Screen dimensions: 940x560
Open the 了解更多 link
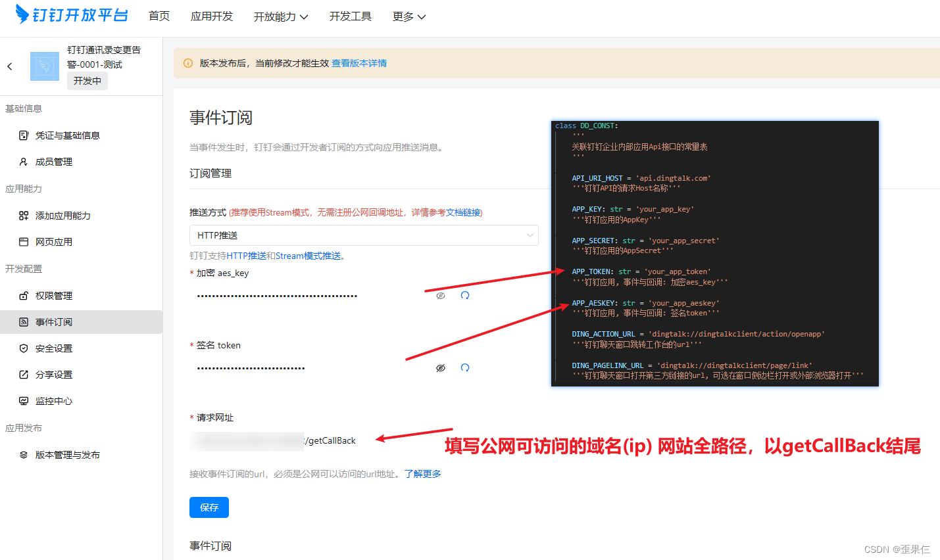click(423, 474)
